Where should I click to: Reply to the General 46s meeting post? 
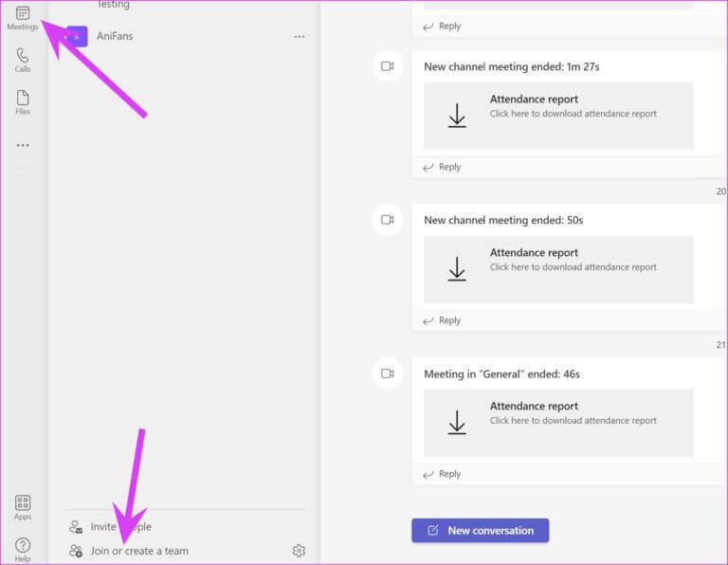(442, 474)
